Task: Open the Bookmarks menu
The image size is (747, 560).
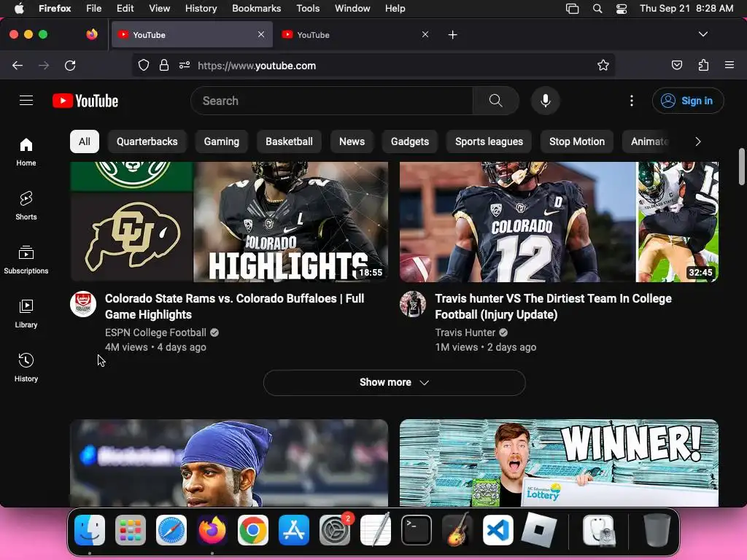Action: click(x=256, y=9)
